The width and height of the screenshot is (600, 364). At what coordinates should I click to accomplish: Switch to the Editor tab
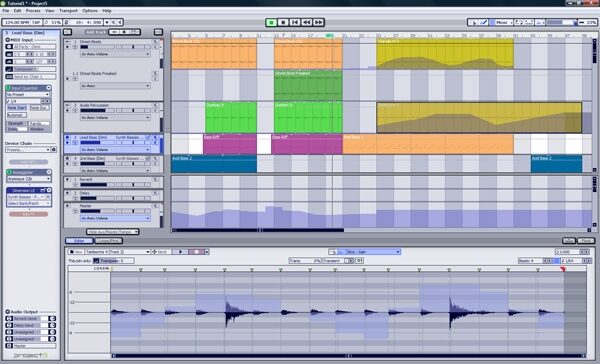point(79,241)
